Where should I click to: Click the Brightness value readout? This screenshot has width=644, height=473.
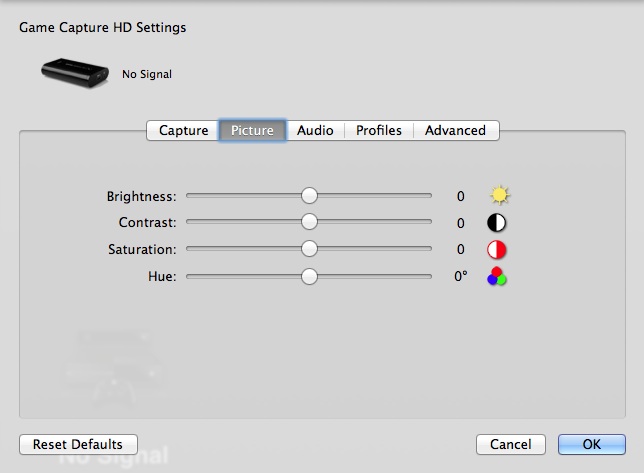460,196
